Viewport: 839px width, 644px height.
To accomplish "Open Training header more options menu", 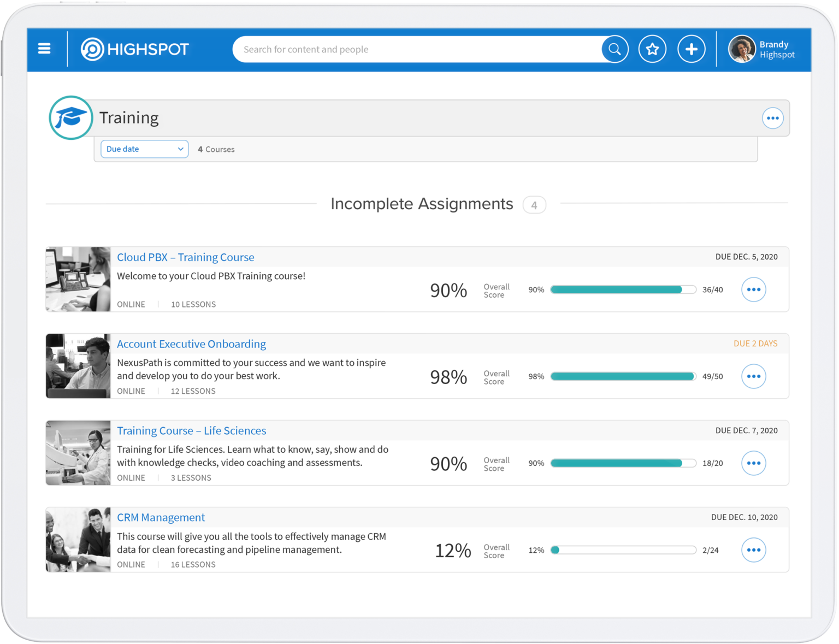I will [x=772, y=118].
